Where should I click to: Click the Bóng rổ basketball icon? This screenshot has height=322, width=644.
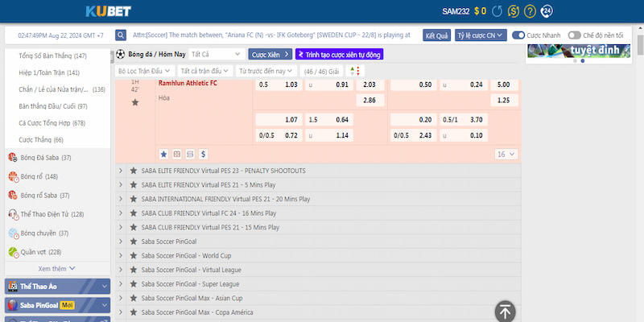[14, 177]
